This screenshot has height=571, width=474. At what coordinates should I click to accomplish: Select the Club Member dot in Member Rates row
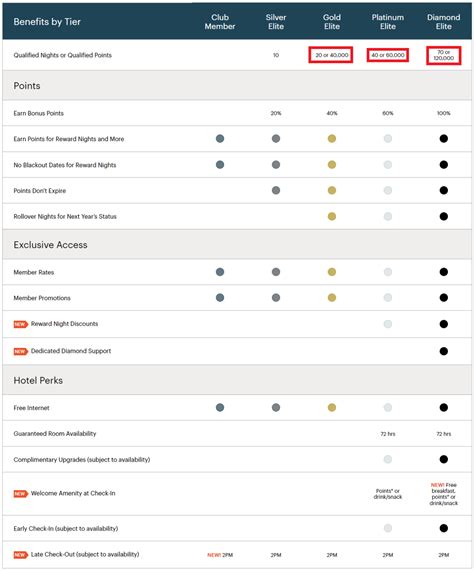point(220,272)
